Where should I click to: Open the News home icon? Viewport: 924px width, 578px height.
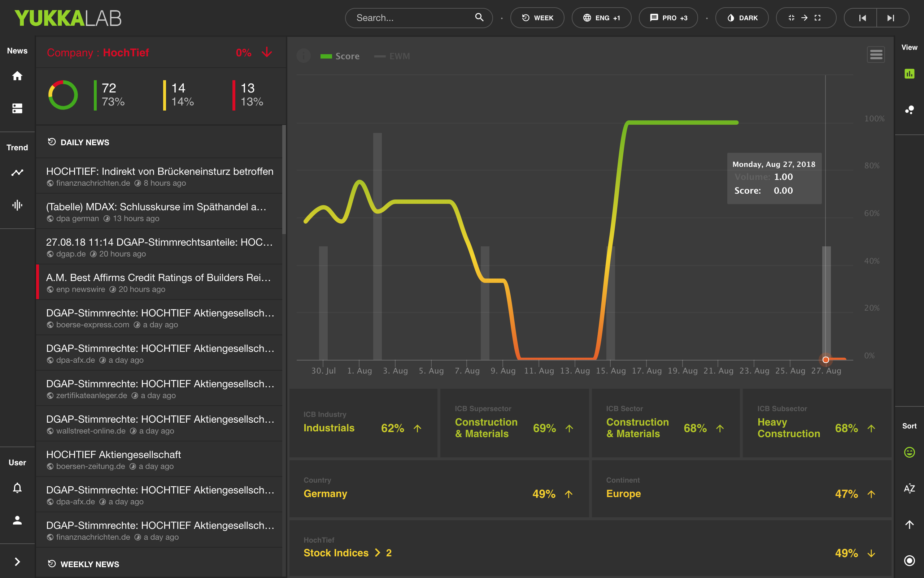tap(17, 76)
